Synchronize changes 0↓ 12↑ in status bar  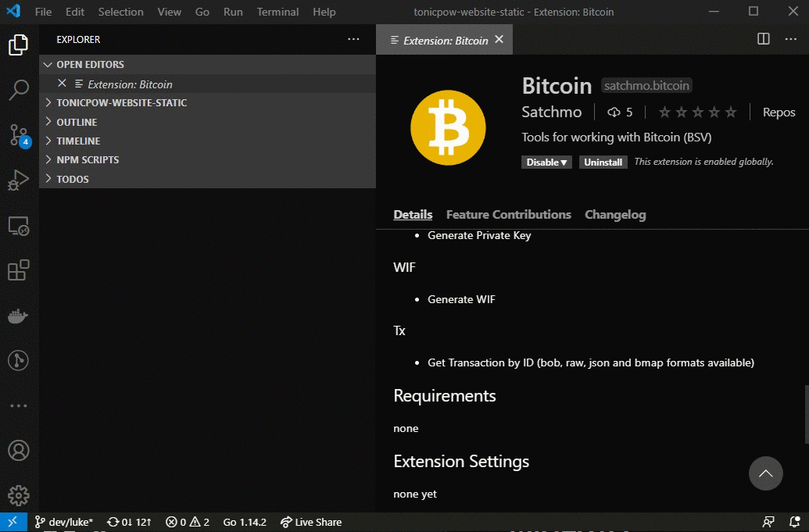pos(129,522)
